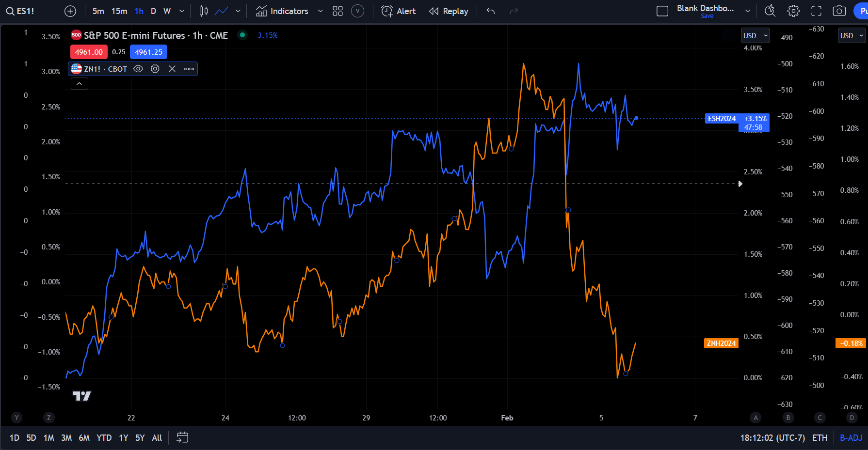Screen dimensions: 868x450
Task: Open quick search lightning icon
Action: 770,11
